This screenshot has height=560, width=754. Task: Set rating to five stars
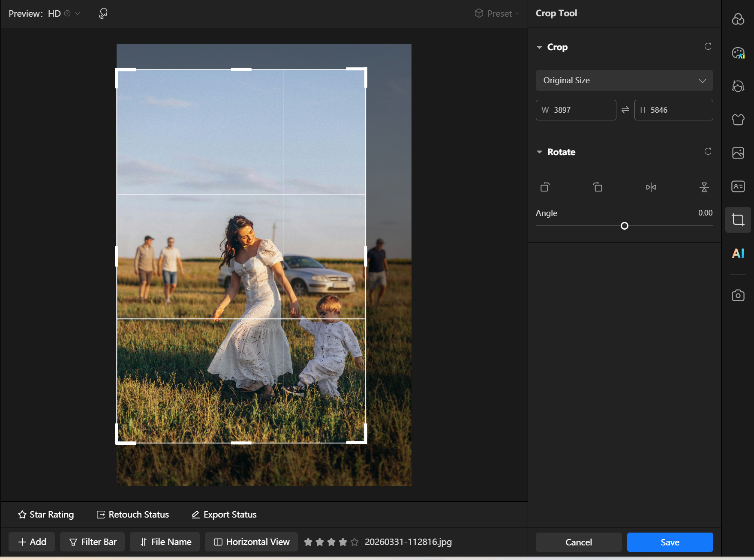click(x=354, y=542)
